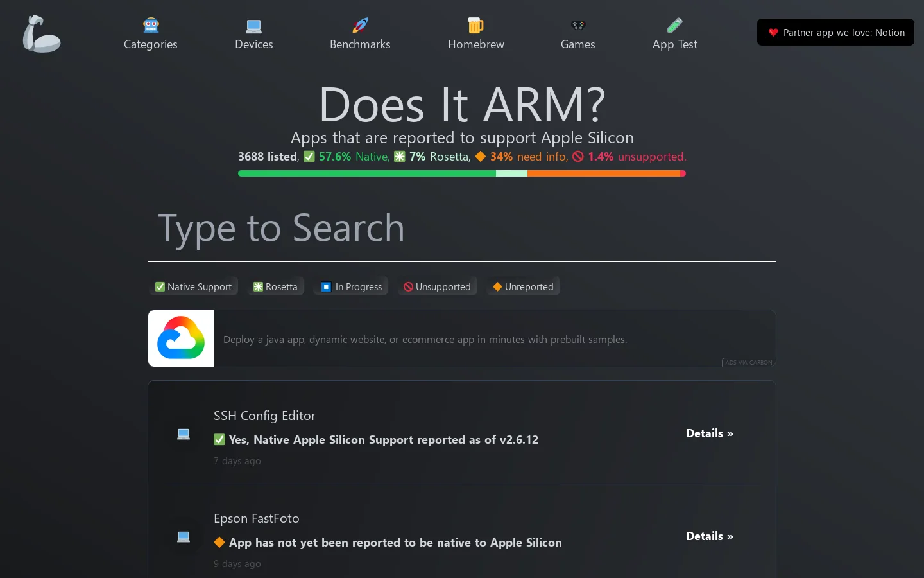The image size is (924, 578).
Task: Open Details for Epson FastFoto
Action: tap(710, 536)
